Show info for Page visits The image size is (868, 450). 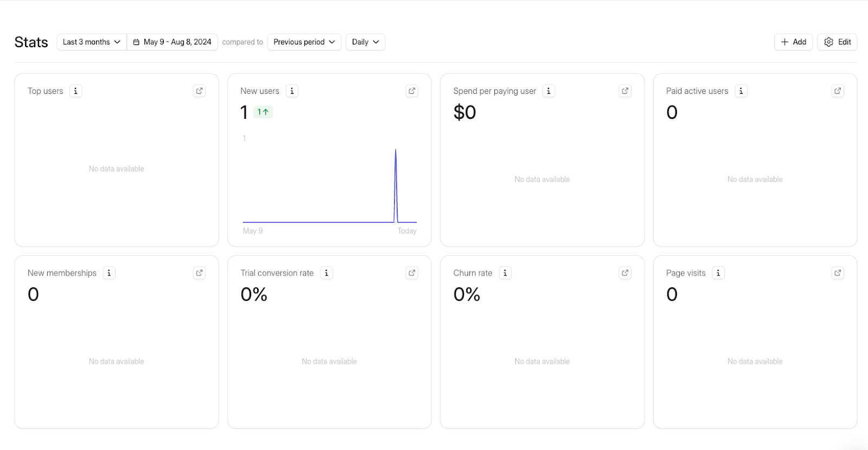[718, 273]
